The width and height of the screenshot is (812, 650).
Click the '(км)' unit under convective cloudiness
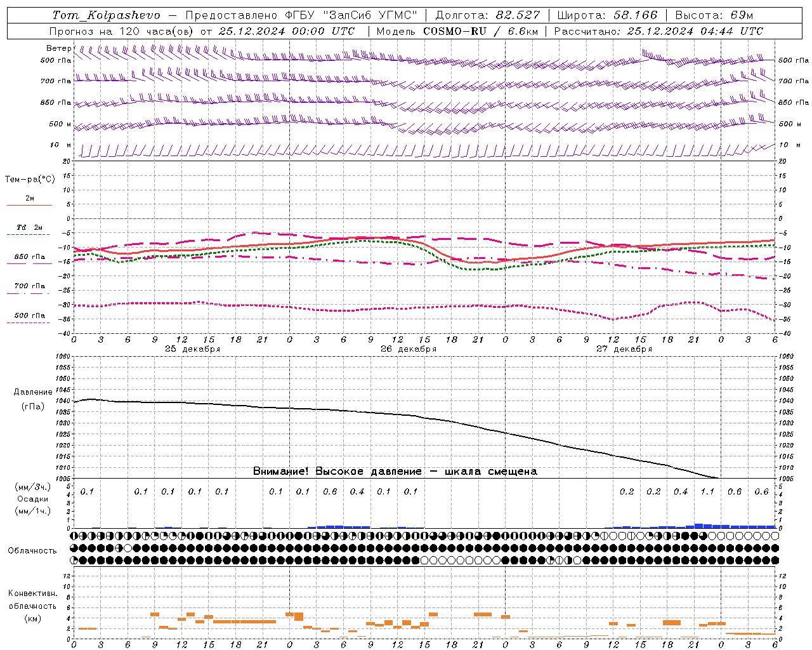[x=32, y=618]
